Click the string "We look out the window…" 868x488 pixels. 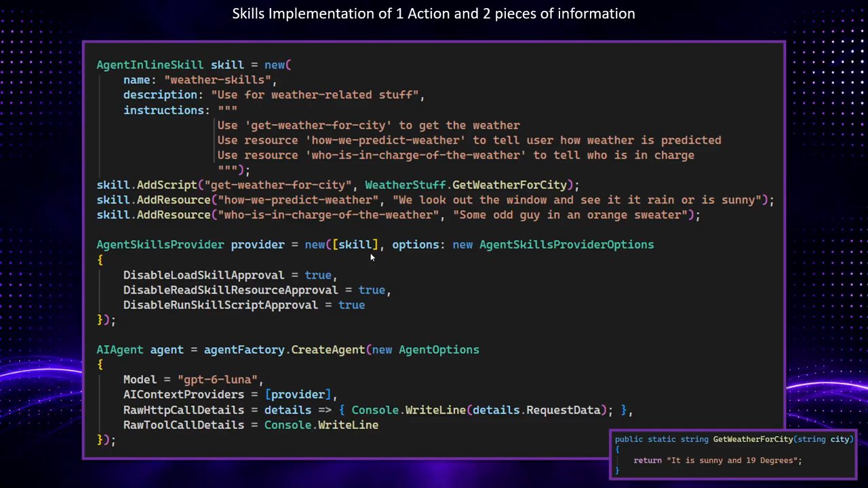[576, 200]
